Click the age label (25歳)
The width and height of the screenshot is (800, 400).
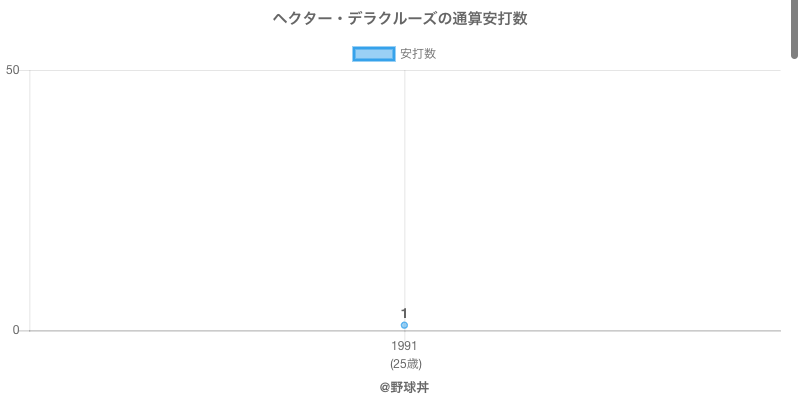pyautogui.click(x=404, y=363)
